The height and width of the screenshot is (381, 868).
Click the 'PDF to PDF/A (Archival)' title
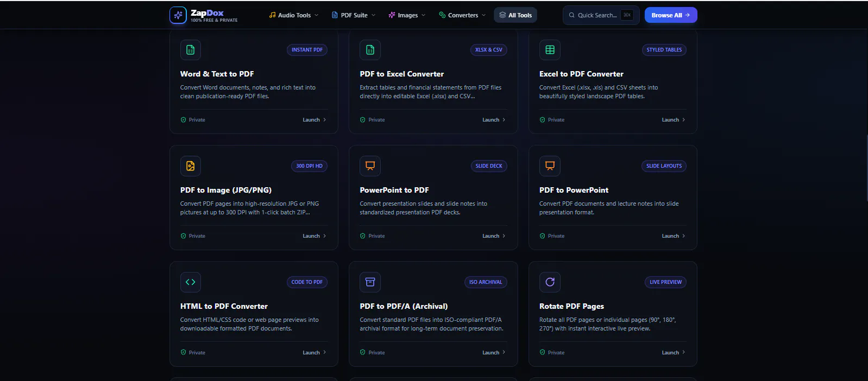pos(404,306)
